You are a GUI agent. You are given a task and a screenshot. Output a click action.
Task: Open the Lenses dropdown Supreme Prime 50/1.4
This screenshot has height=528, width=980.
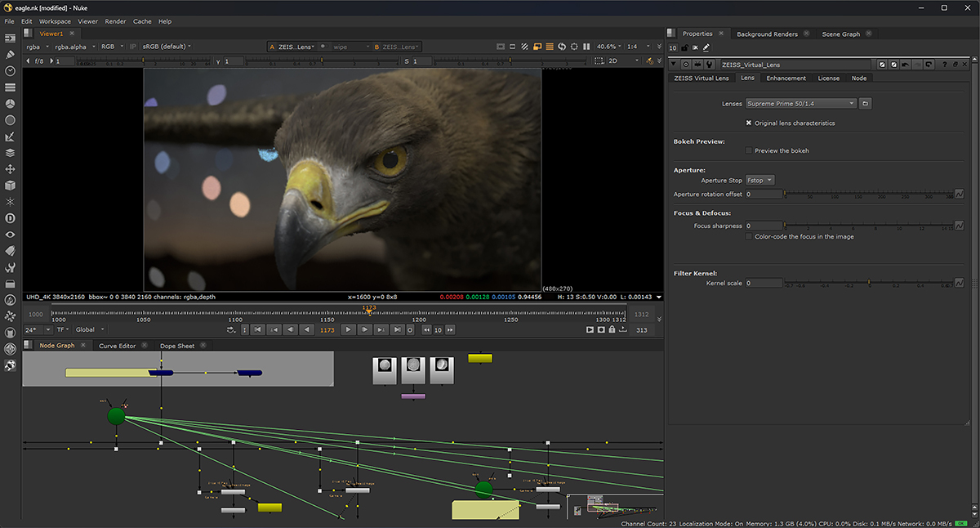click(x=800, y=104)
